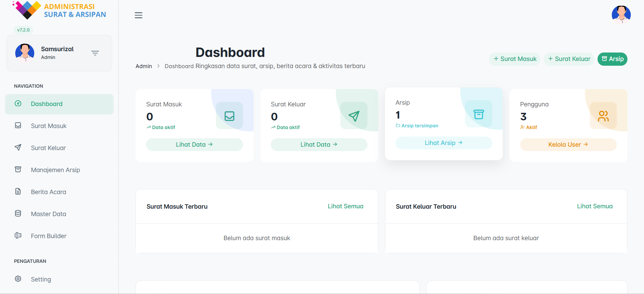The height and width of the screenshot is (294, 644).
Task: Click the Form Builder sidebar icon
Action: 18,235
